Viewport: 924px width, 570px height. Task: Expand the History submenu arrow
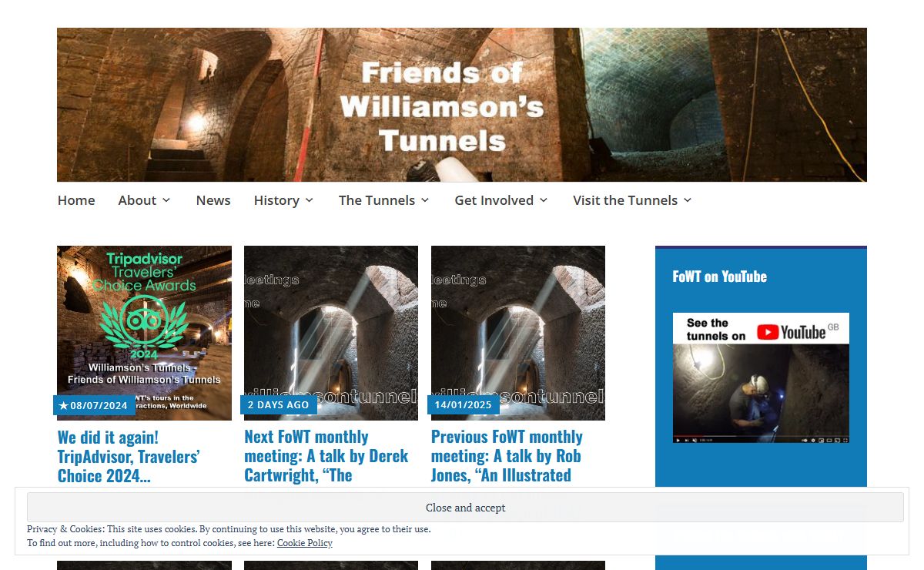309,200
